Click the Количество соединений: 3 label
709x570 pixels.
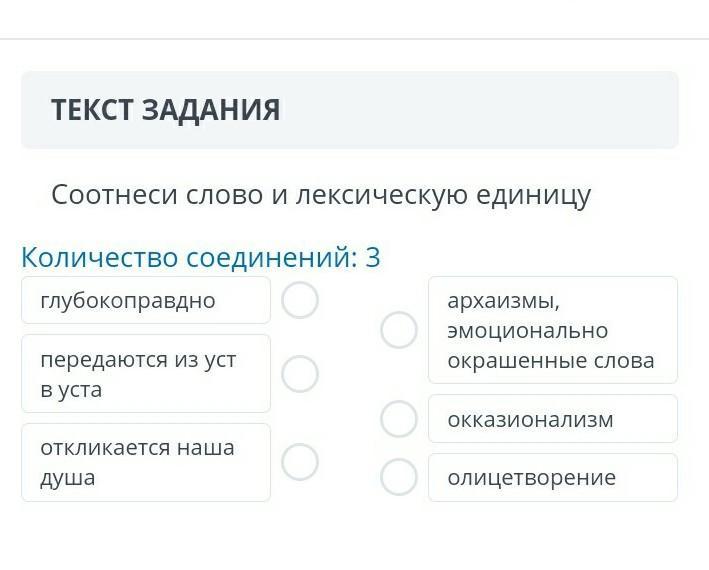click(201, 258)
